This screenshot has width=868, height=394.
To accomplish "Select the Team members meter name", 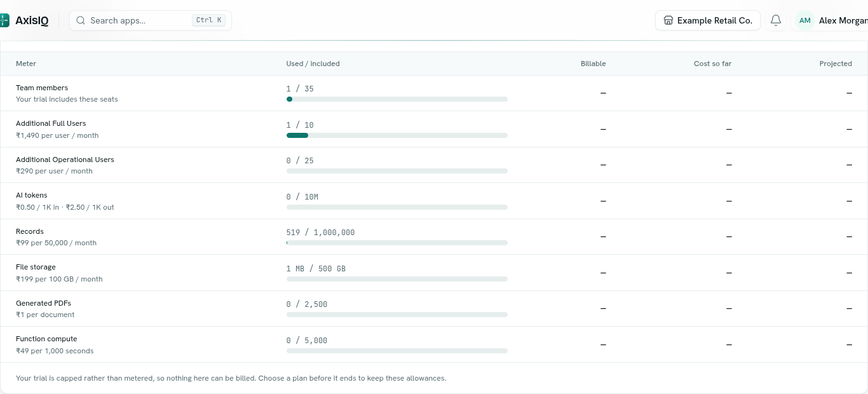I will [x=42, y=88].
